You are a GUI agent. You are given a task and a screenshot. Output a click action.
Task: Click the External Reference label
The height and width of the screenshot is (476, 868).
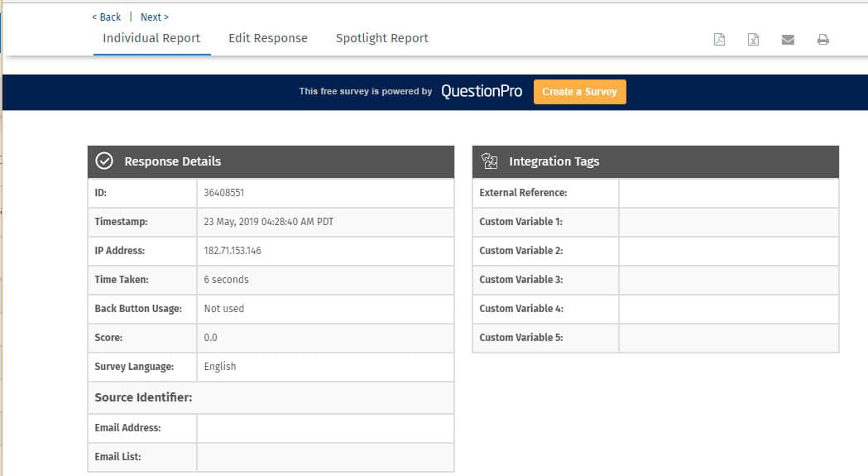point(523,193)
